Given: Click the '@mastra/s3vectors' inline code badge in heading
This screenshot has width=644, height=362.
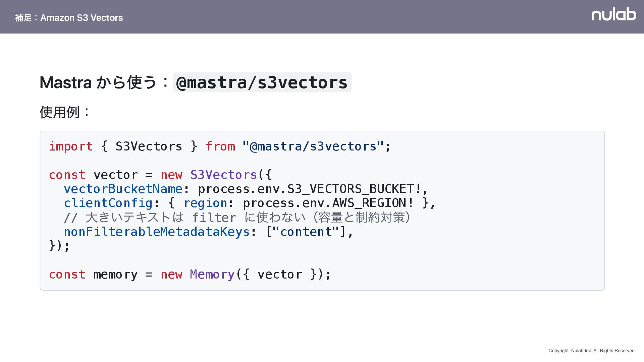Looking at the screenshot, I should click(262, 82).
